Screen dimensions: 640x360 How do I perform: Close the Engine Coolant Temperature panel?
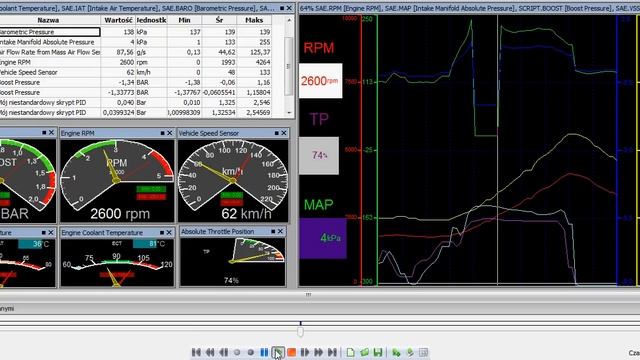169,233
